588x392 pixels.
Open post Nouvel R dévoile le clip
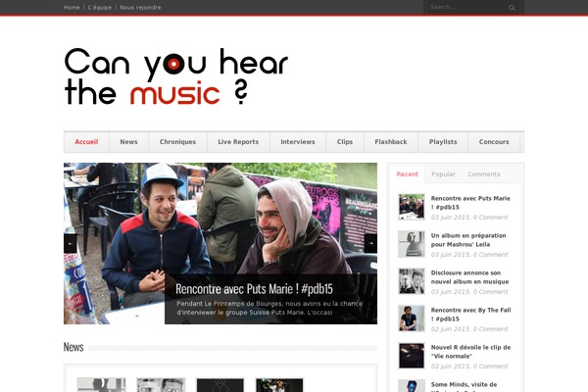point(470,352)
